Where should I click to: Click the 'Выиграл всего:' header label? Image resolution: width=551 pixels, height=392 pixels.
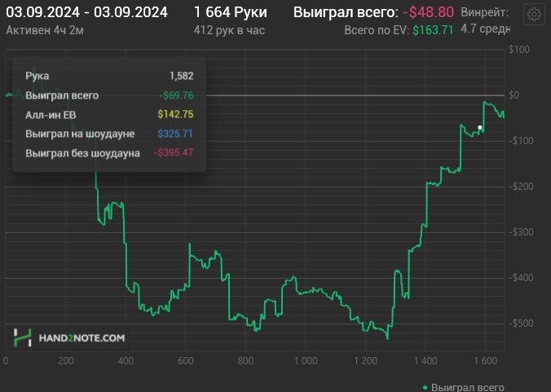(x=346, y=12)
